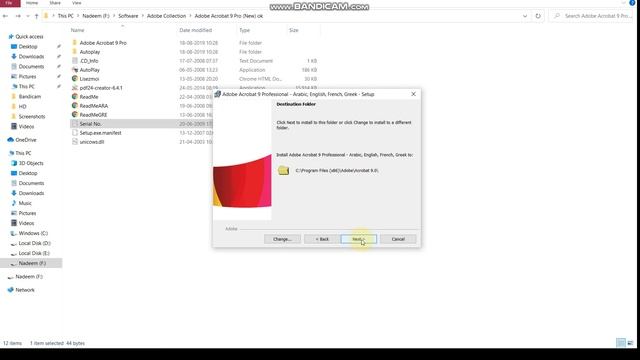This screenshot has width=640, height=360.
Task: Open Desktop under Quick access
Action: pyautogui.click(x=28, y=47)
